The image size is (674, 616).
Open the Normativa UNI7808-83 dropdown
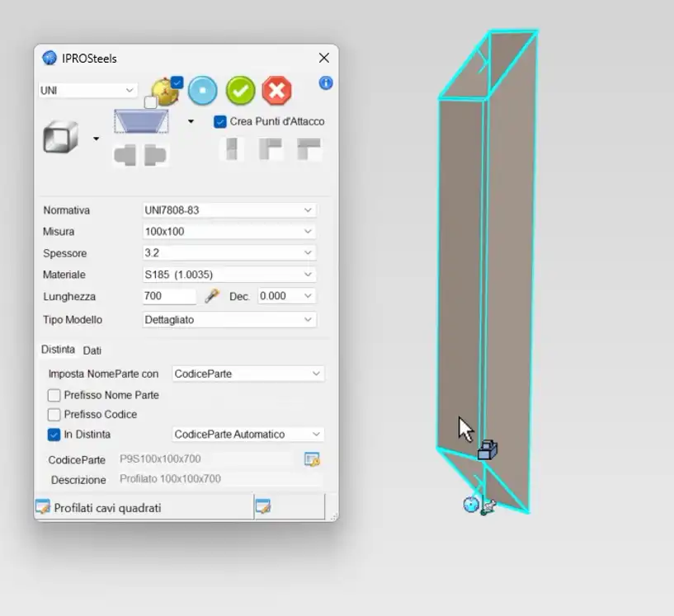[229, 210]
